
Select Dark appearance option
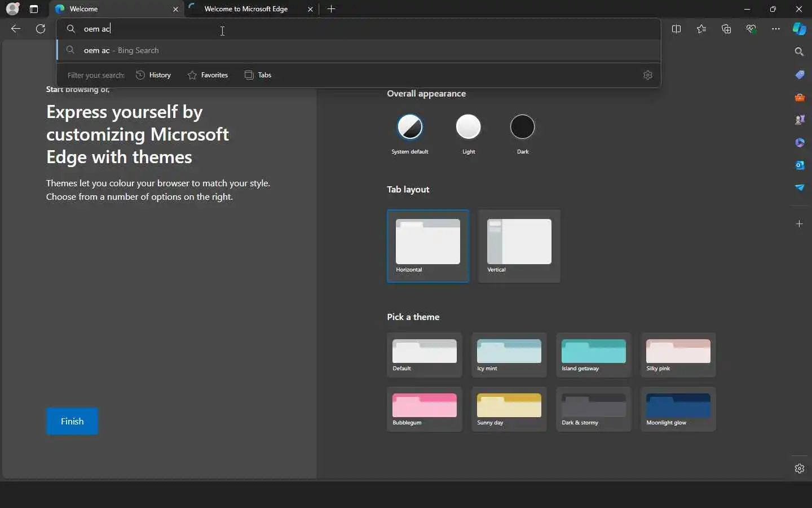(x=523, y=133)
